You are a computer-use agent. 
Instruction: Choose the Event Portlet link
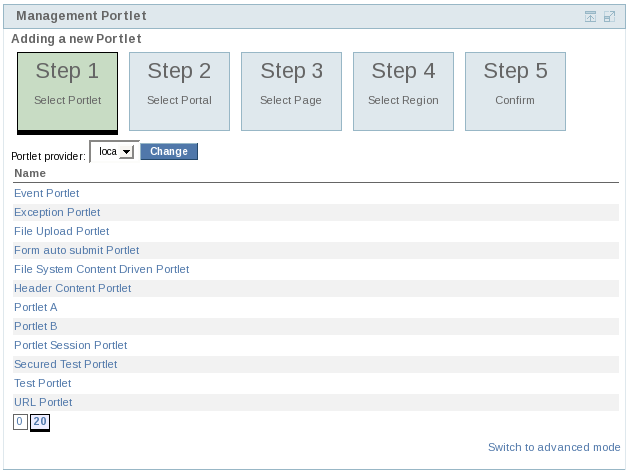click(x=46, y=193)
